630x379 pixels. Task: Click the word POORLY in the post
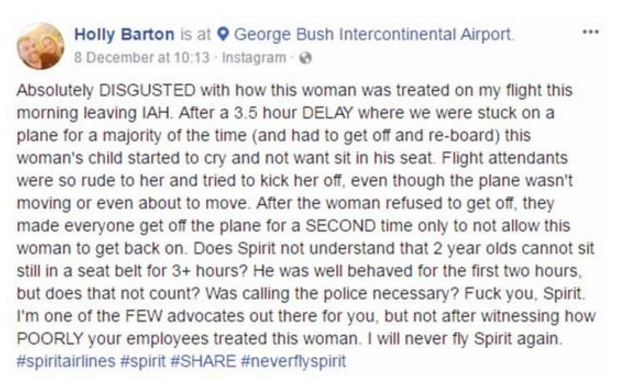pos(50,338)
